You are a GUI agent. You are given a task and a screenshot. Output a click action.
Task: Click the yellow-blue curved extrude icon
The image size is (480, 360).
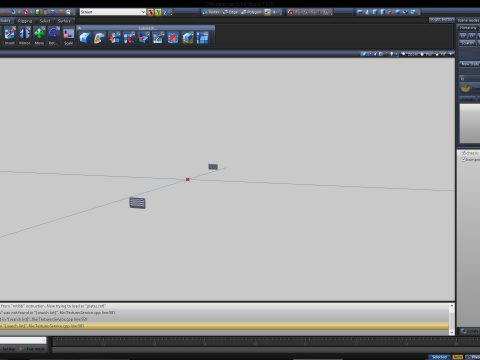pos(99,38)
